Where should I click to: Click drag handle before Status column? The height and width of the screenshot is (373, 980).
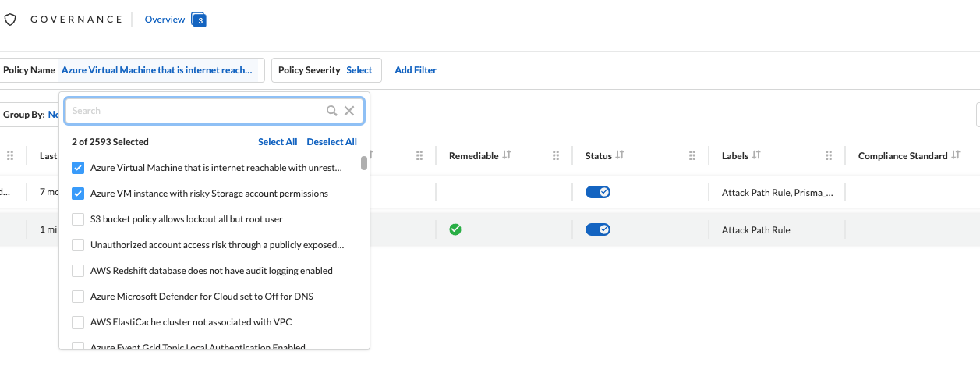tap(556, 155)
